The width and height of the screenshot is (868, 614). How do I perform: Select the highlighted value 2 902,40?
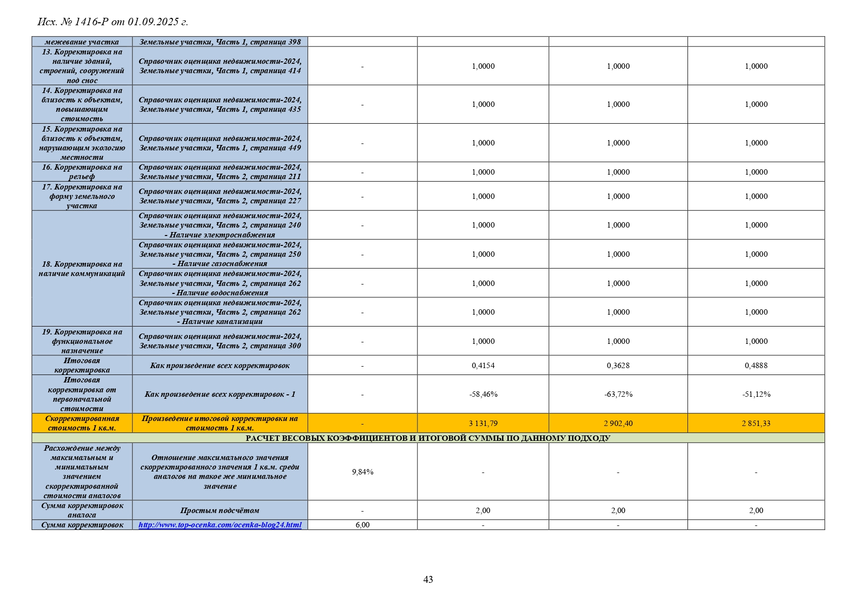coord(618,424)
